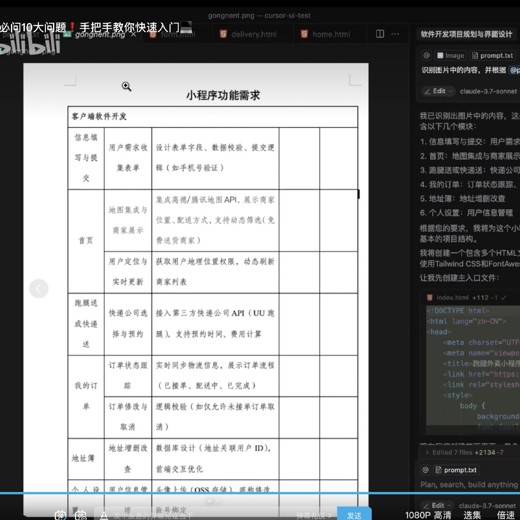Click the 'Plan, search, build anything' input
The width and height of the screenshot is (520, 520).
469,485
